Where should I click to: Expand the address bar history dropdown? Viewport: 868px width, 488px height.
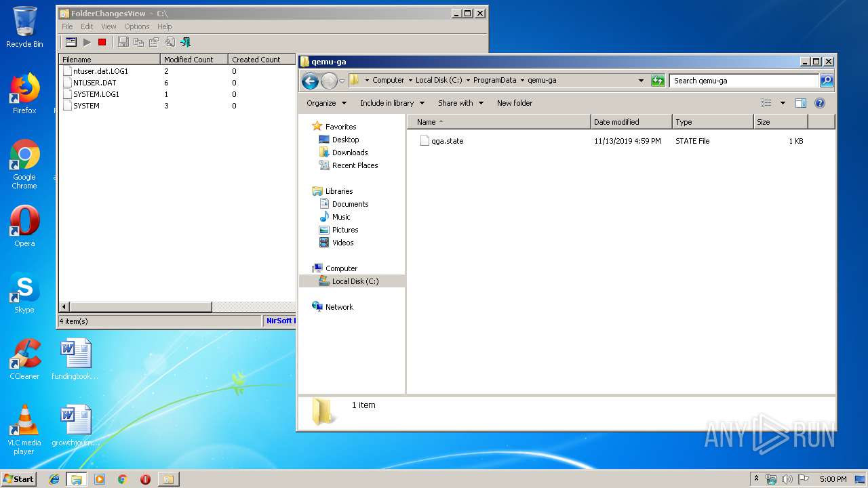[641, 81]
